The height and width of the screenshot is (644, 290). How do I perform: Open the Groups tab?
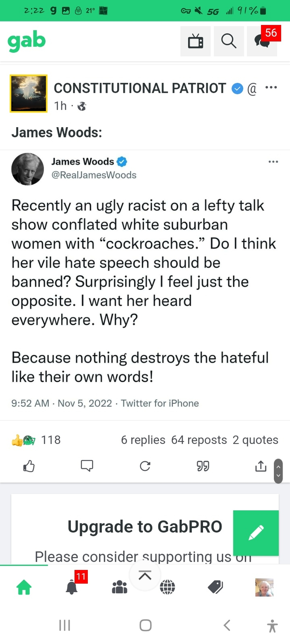pos(120,587)
